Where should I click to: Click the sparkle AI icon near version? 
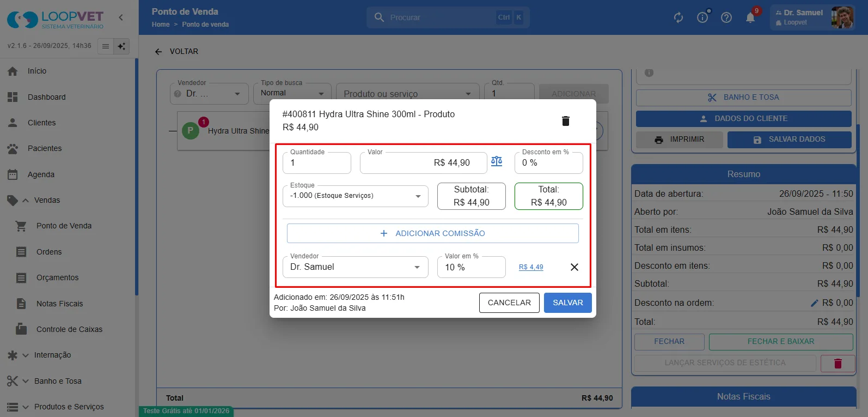pyautogui.click(x=121, y=46)
